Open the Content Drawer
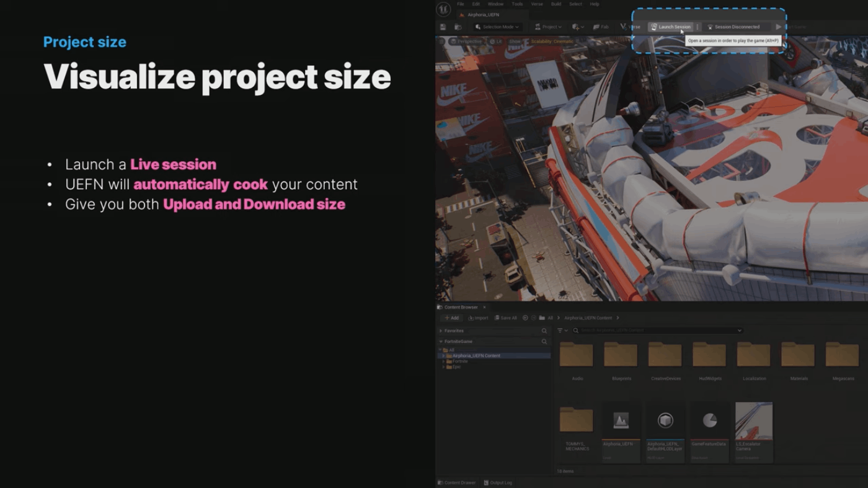Screen dimensions: 868x488 pyautogui.click(x=458, y=483)
